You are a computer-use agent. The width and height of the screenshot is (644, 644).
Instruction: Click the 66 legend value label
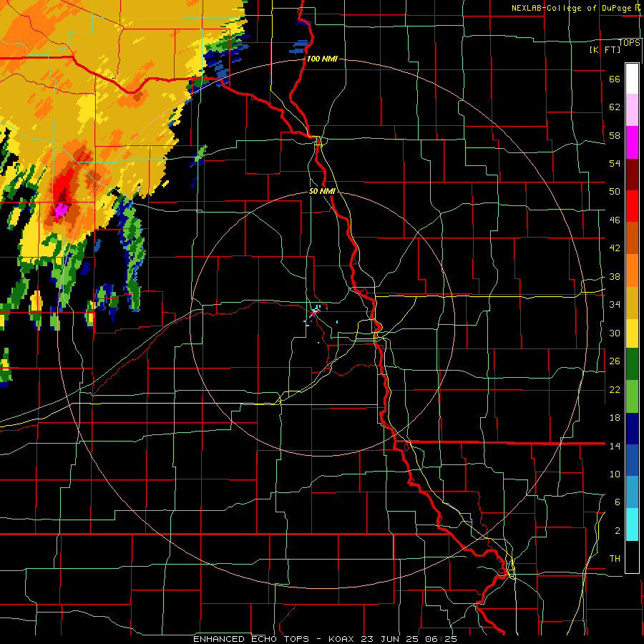tap(615, 79)
